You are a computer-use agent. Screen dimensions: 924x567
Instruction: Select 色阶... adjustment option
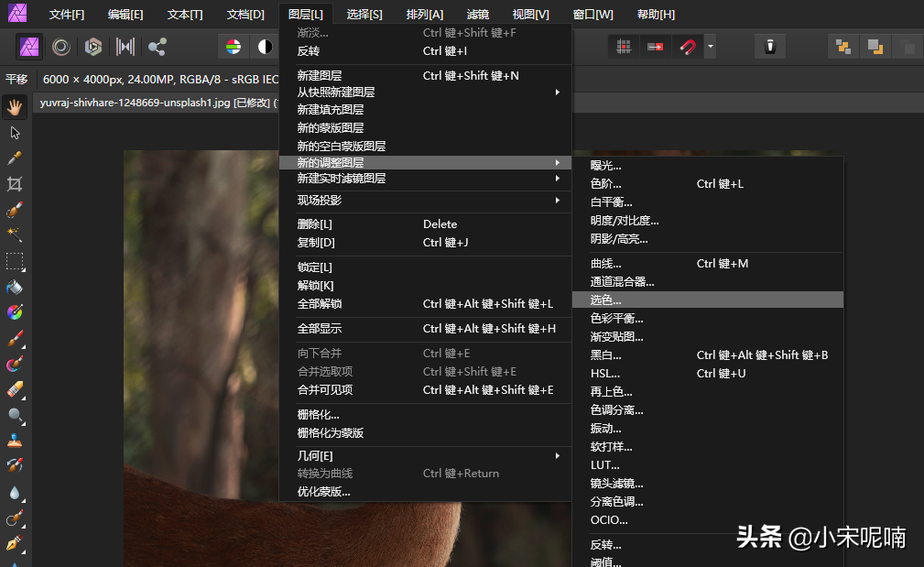click(x=708, y=184)
